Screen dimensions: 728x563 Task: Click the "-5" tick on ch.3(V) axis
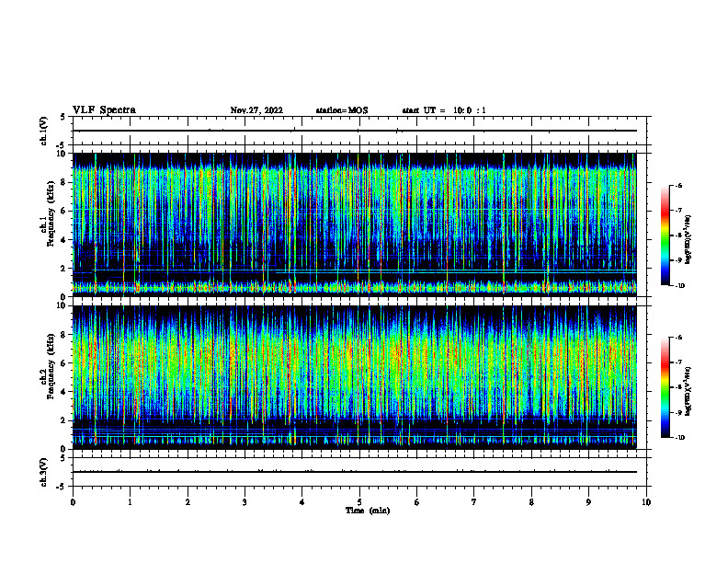tap(62, 487)
